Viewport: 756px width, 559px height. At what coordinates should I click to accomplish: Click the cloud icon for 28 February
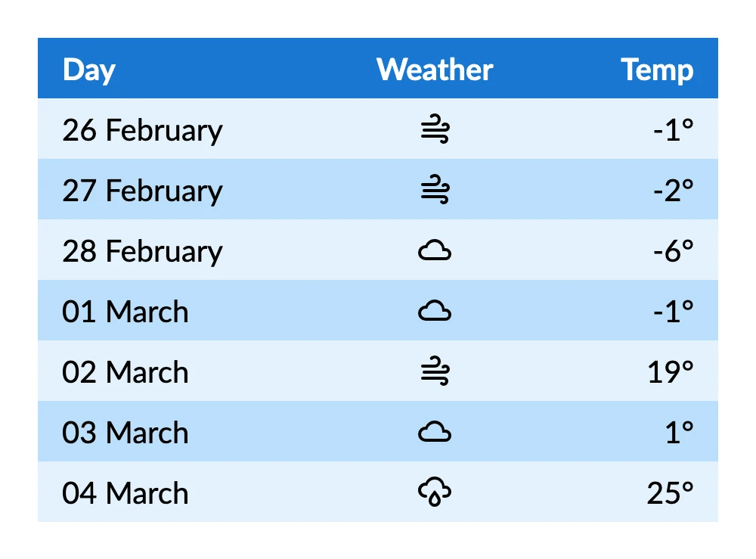[x=435, y=250]
